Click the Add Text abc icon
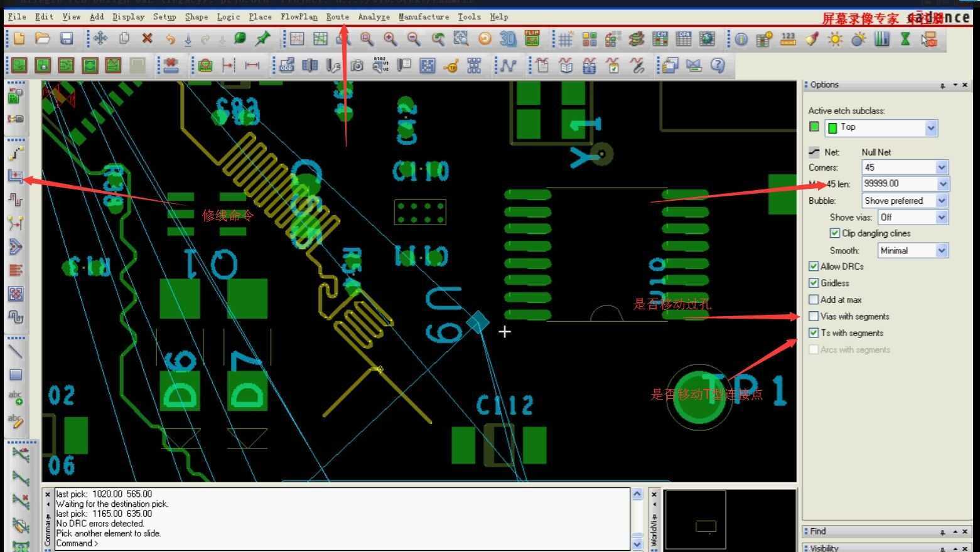Screen dimensions: 980x552 pos(16,398)
